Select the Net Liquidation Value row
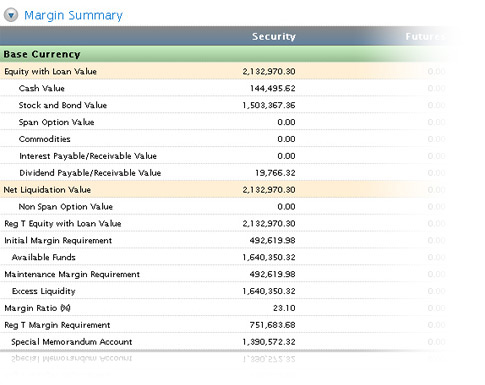 click(x=227, y=190)
